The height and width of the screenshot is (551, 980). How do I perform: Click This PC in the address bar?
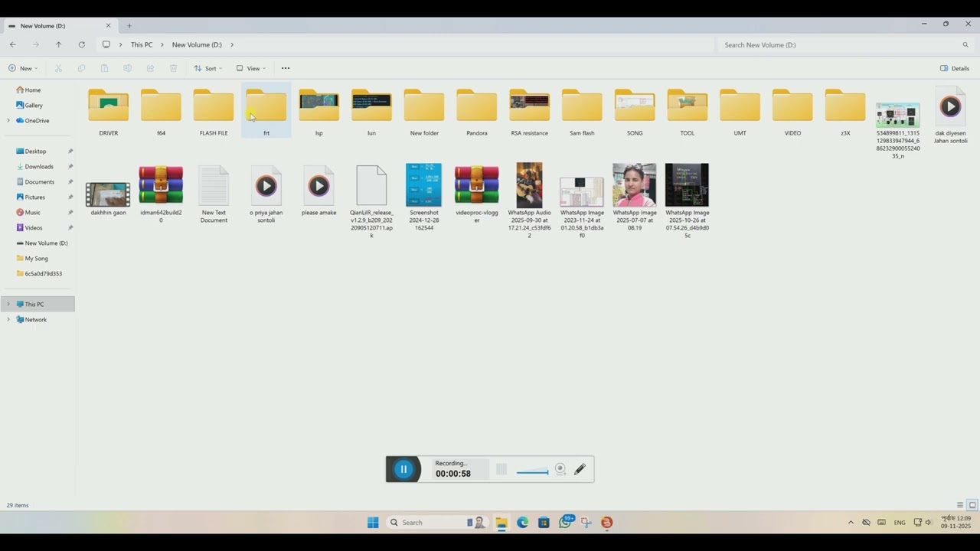[142, 44]
